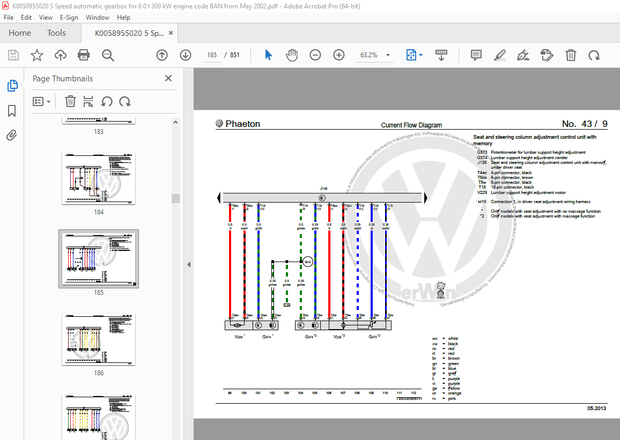Open the fit page options dropdown
This screenshot has height=440, width=620.
422,55
